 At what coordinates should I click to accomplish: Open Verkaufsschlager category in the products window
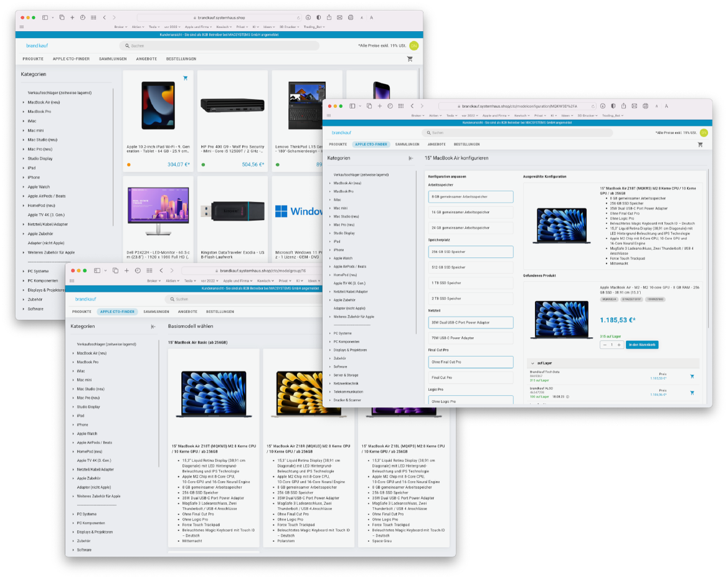pos(59,93)
